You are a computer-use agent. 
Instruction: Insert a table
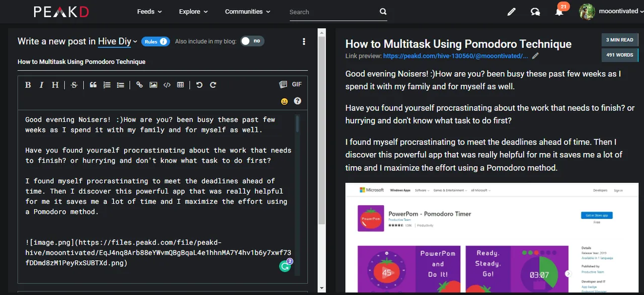pyautogui.click(x=181, y=85)
